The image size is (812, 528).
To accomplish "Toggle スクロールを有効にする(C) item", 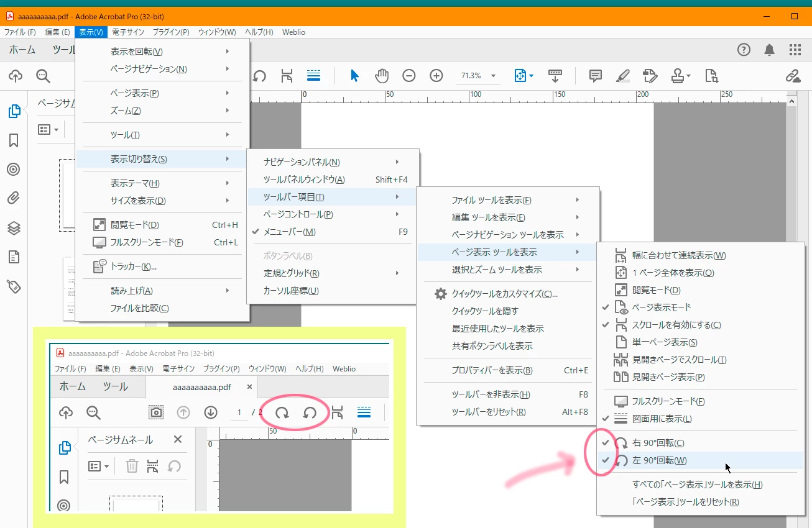I will (x=700, y=325).
